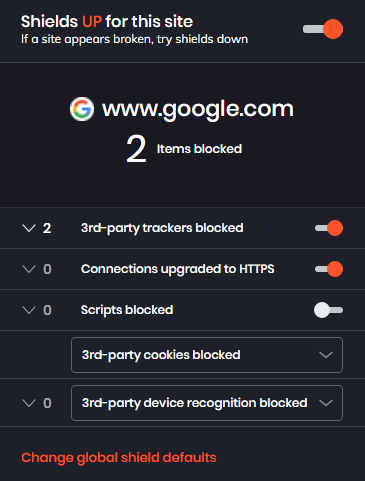Toggle Connections upgraded to HTTPS switch
The width and height of the screenshot is (365, 481).
click(x=329, y=269)
